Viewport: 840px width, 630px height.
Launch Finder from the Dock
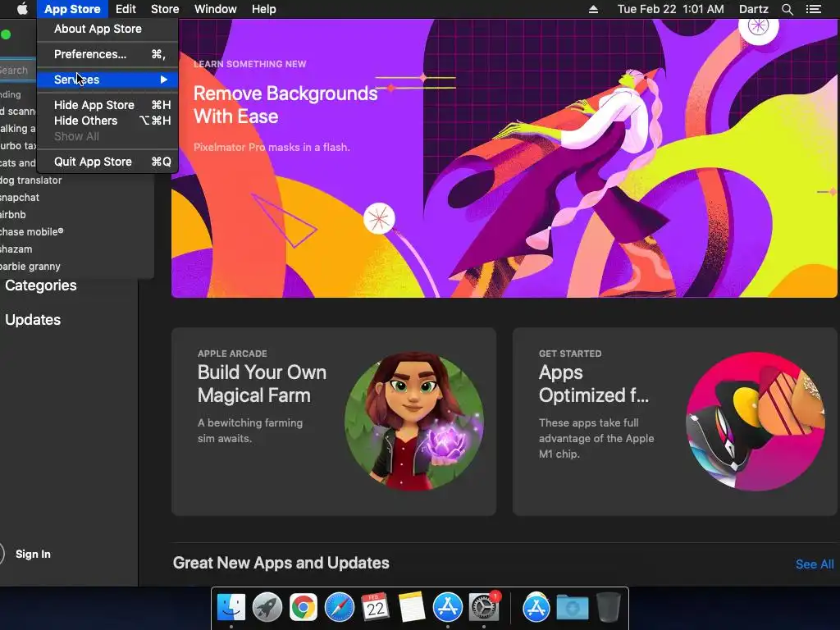[x=231, y=608]
